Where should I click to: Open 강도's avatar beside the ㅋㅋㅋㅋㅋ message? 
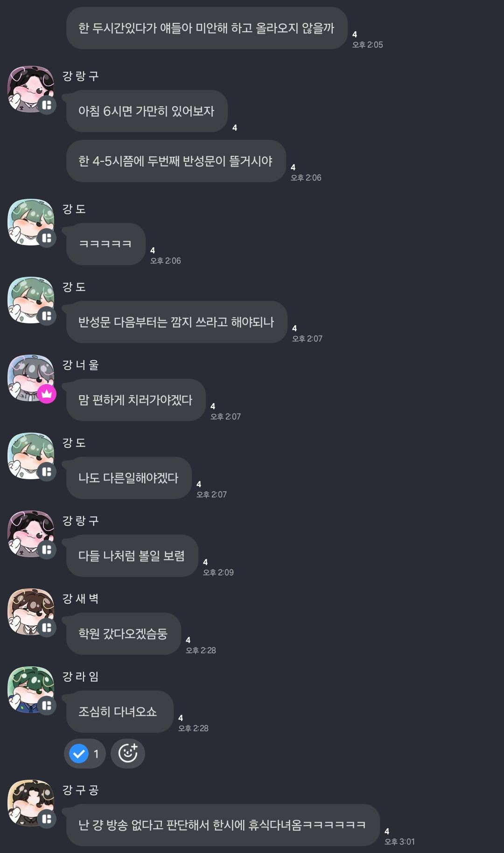(x=31, y=222)
